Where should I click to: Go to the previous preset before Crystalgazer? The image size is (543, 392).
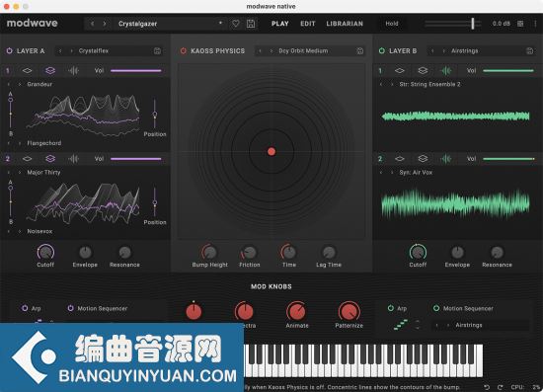(92, 24)
